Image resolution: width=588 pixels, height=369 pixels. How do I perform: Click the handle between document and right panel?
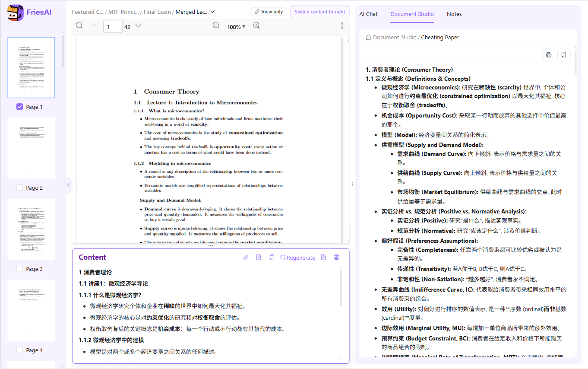coord(352,184)
